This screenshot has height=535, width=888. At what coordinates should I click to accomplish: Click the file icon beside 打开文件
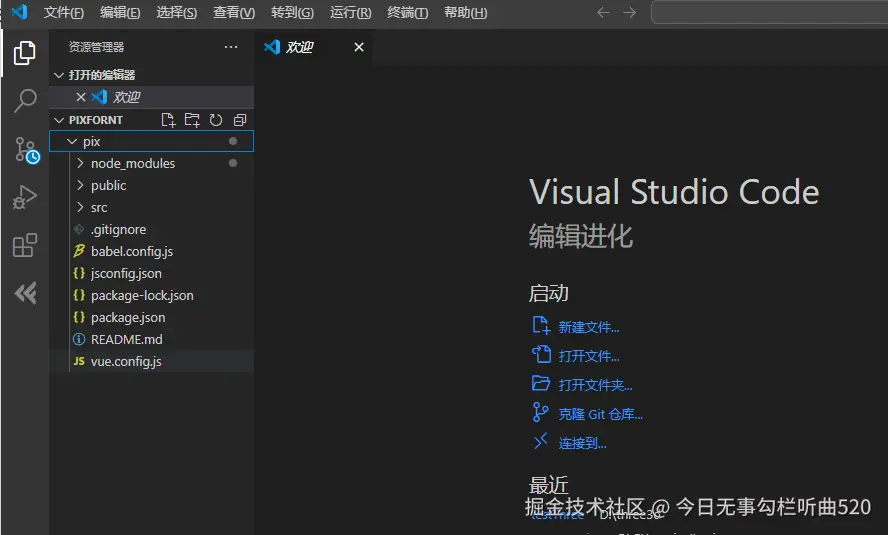click(541, 354)
